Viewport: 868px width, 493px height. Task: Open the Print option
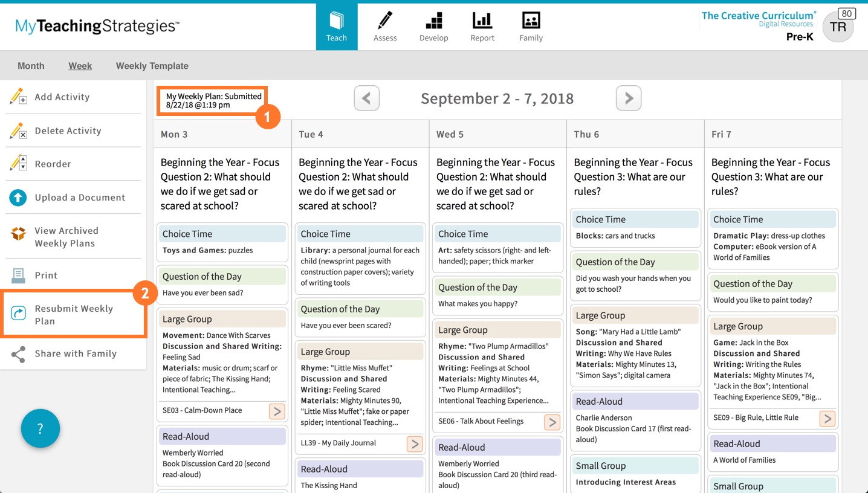coord(18,275)
